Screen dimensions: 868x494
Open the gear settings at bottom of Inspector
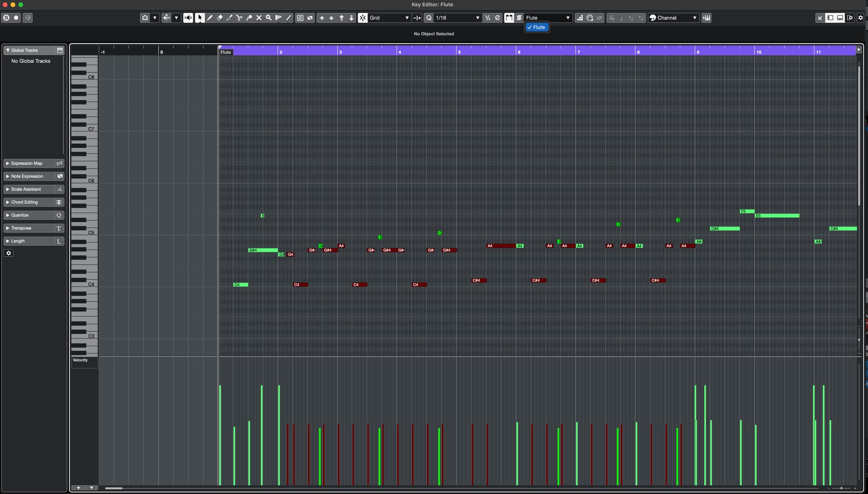[9, 253]
